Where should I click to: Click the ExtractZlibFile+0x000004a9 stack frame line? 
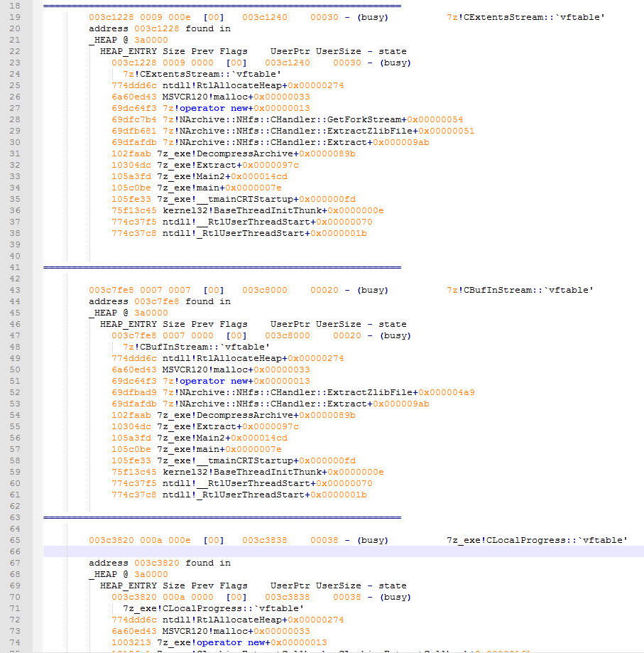tap(293, 392)
